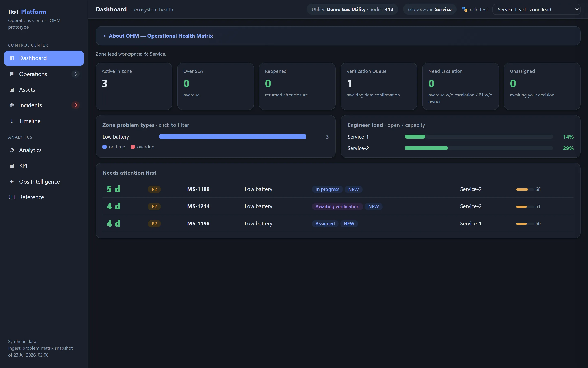Click the P2 badge on MS-1198
The width and height of the screenshot is (588, 368).
[x=154, y=224]
